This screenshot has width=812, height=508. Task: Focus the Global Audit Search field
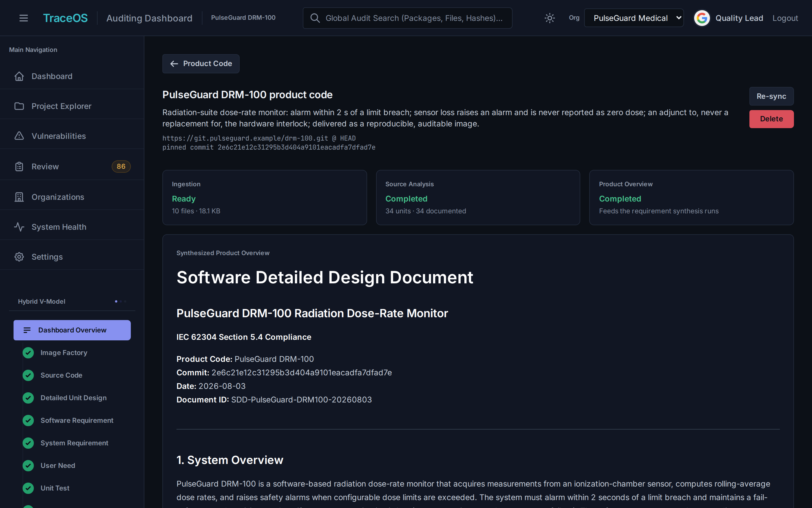[407, 18]
